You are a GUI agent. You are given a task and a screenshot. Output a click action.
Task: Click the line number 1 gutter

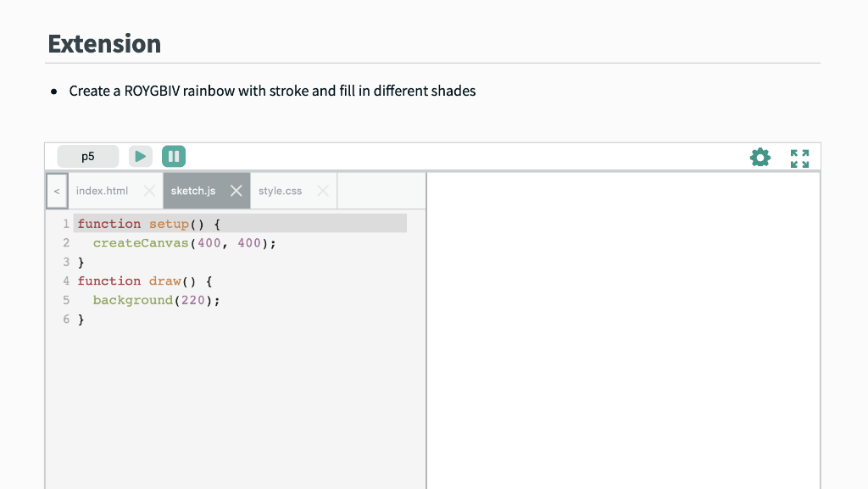(x=66, y=223)
